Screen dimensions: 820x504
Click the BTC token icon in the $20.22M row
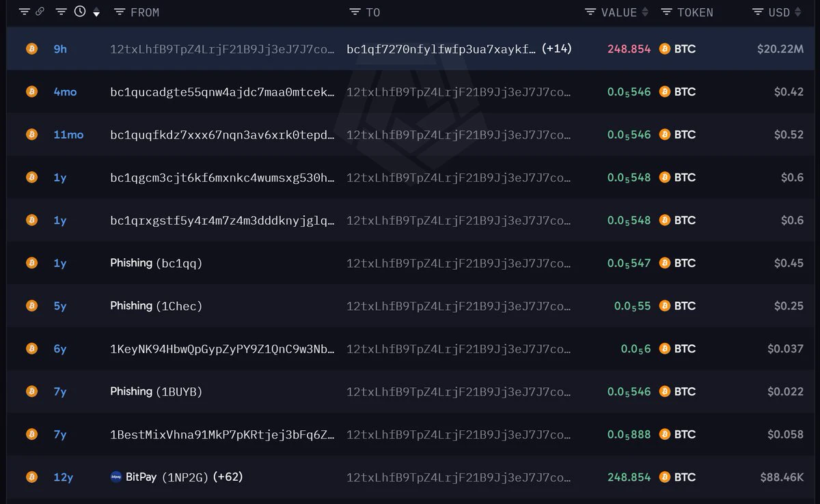tap(665, 49)
